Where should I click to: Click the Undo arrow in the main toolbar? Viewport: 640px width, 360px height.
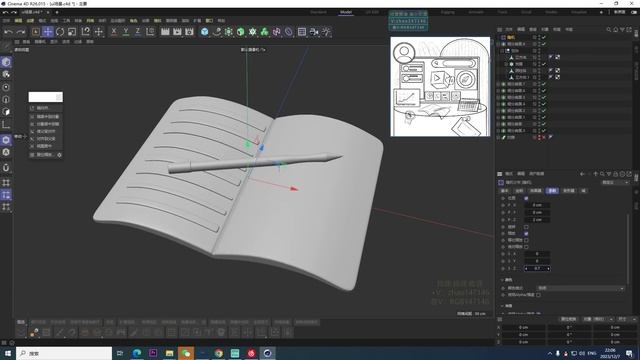pyautogui.click(x=9, y=32)
